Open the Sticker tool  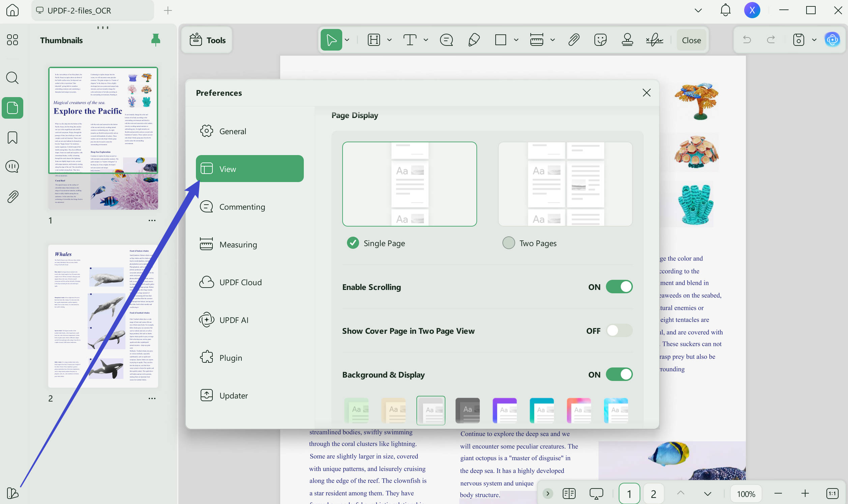[601, 40]
